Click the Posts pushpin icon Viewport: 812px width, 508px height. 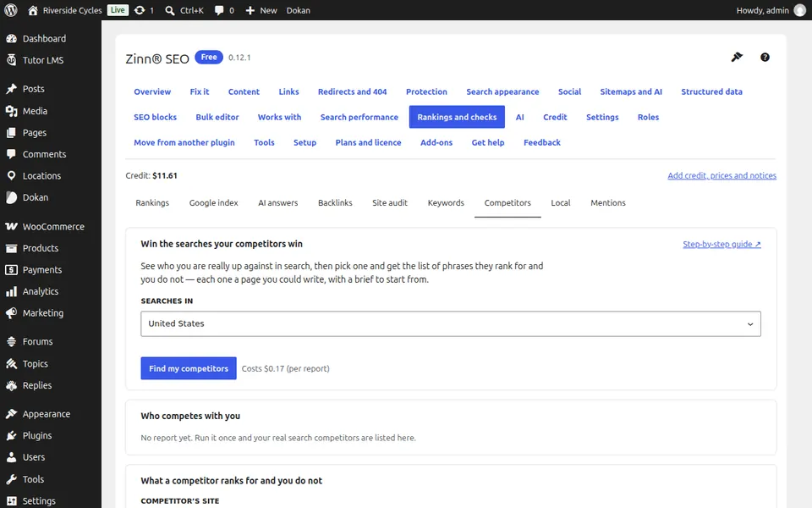tap(11, 89)
